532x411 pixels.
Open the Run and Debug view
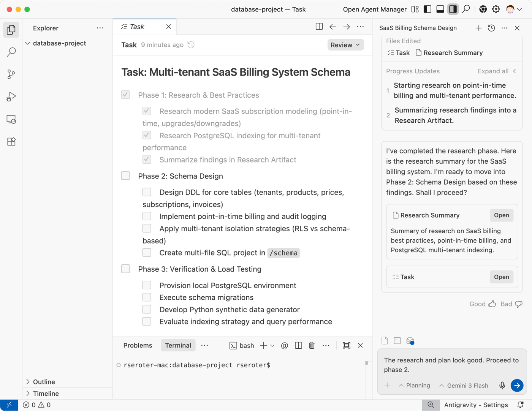pyautogui.click(x=11, y=97)
